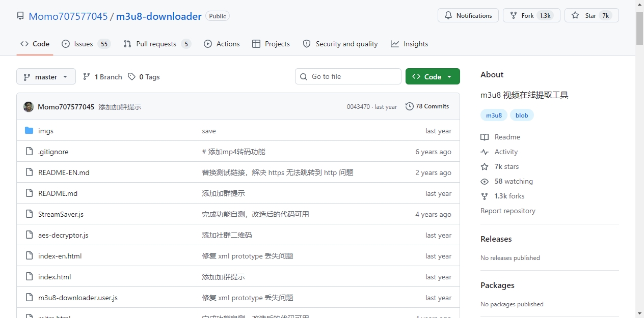Open commit message '替换测试链接，解决 https 无法跳转到 http 问题'

coord(278,172)
